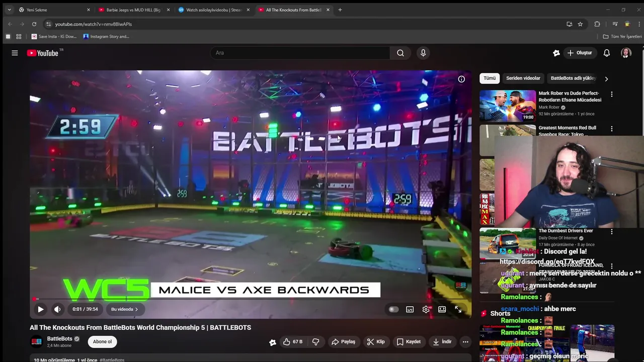644x362 pixels.
Task: Open more actions three-dot menu under video
Action: (x=465, y=342)
